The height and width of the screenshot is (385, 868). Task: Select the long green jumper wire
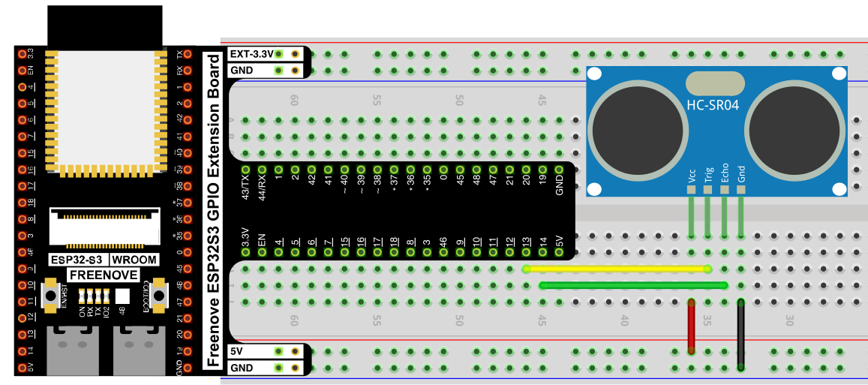point(633,286)
